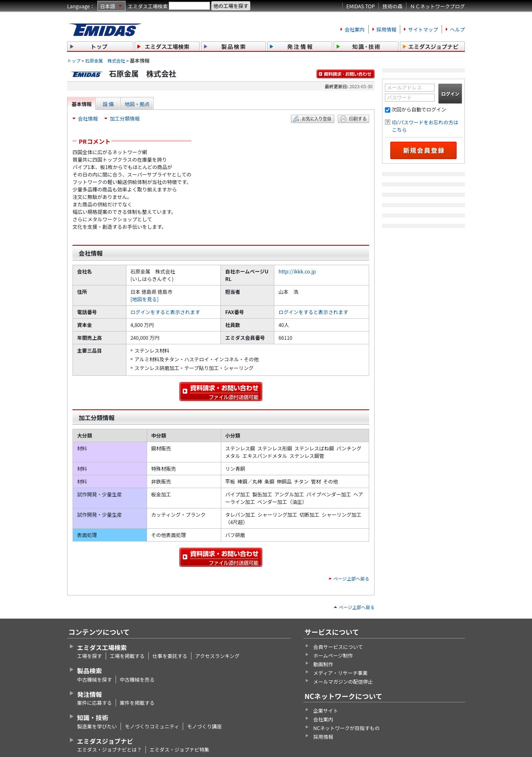
Task: Switch to 地図・拠点 tab
Action: tap(137, 104)
